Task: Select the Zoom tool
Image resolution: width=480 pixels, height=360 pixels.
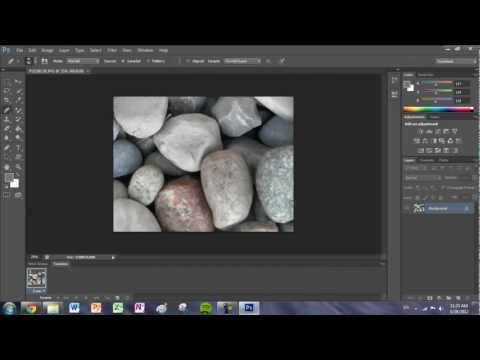Action: (18, 167)
